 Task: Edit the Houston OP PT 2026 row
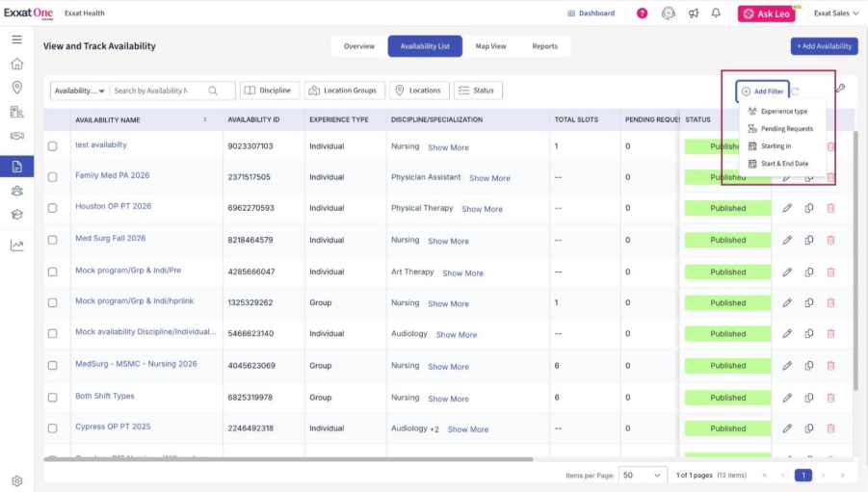pyautogui.click(x=787, y=209)
